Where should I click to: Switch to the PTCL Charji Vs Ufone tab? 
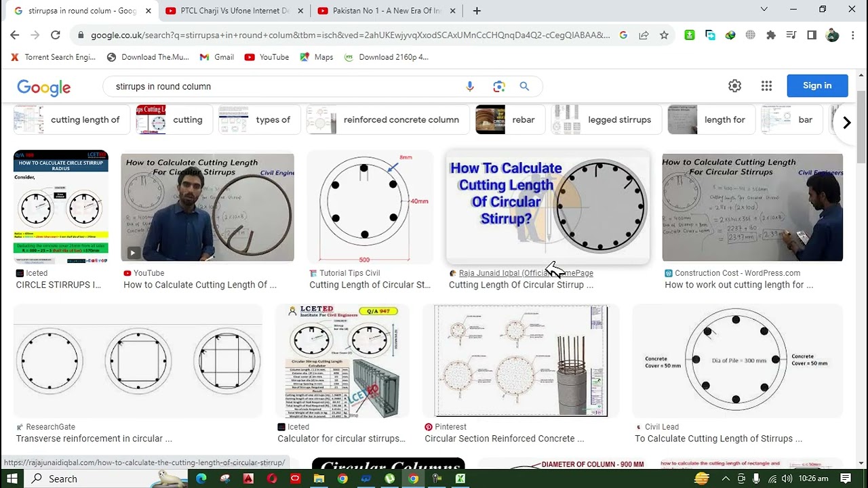tap(234, 11)
